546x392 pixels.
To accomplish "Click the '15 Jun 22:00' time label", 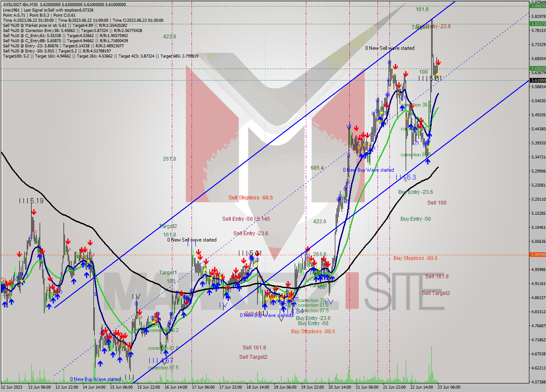I will (148, 387).
